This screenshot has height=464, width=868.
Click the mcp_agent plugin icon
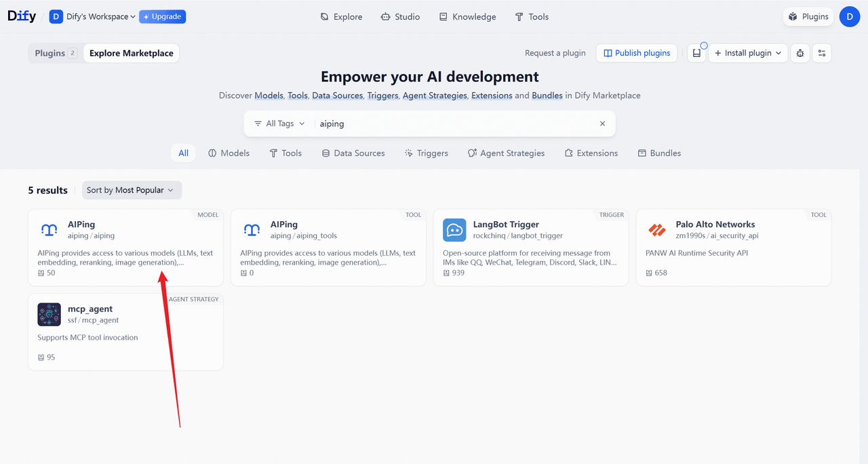[x=49, y=315]
